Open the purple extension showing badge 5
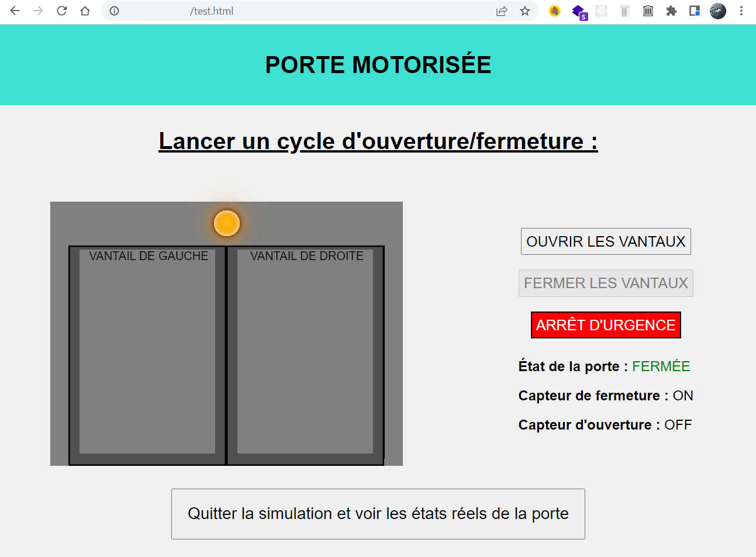This screenshot has width=756, height=557. (578, 11)
